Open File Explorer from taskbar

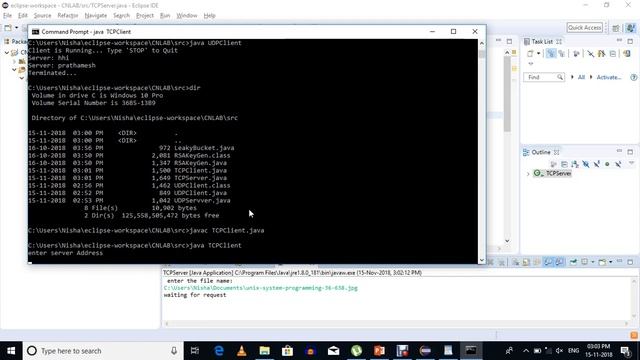pos(264,351)
